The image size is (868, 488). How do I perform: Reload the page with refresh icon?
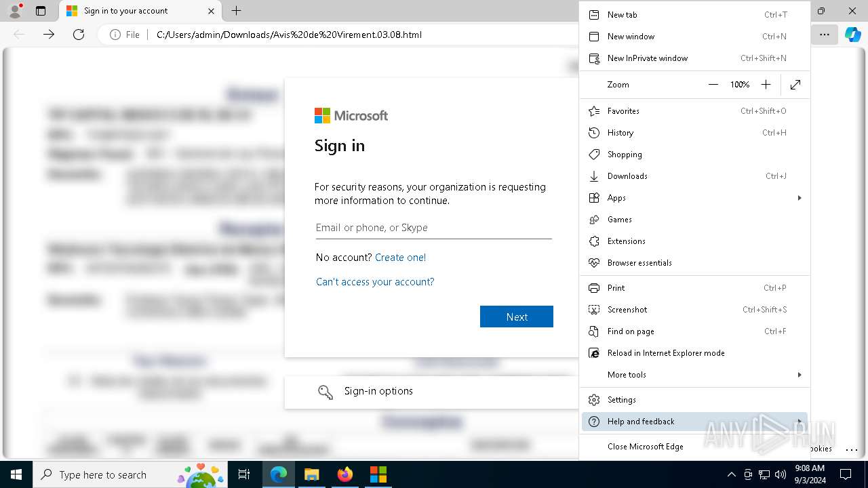[x=79, y=35]
